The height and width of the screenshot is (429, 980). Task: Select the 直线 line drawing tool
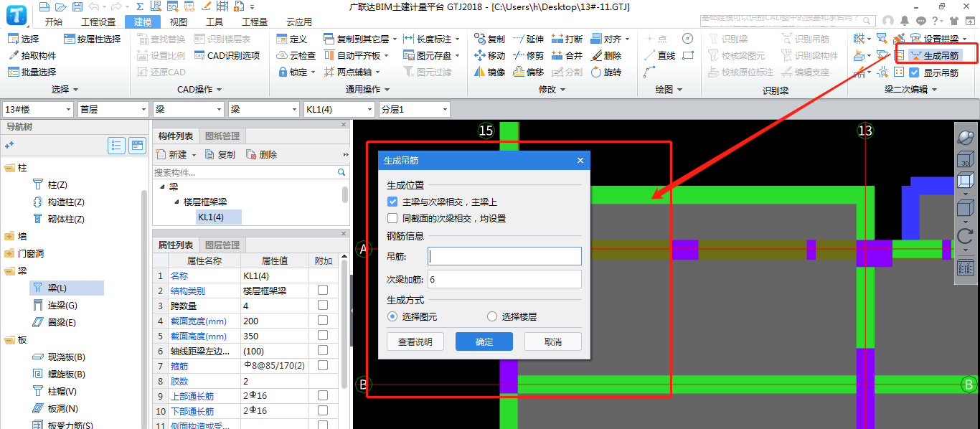point(659,55)
